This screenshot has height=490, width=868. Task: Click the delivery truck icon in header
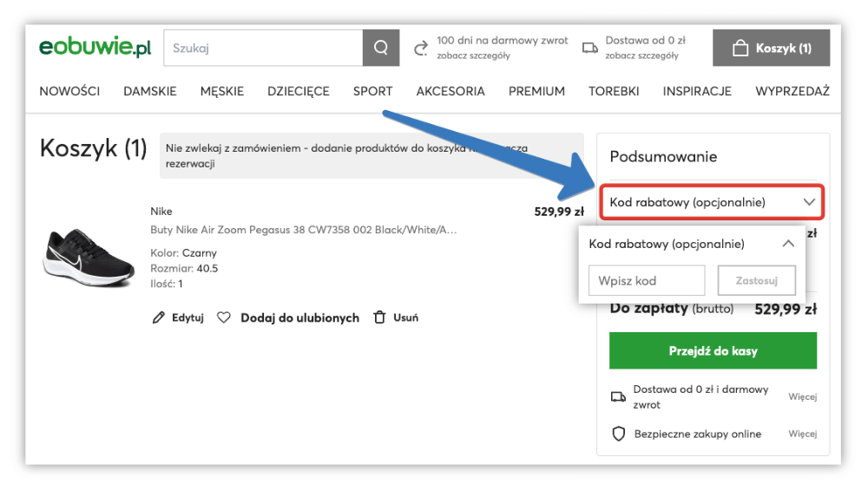(589, 48)
